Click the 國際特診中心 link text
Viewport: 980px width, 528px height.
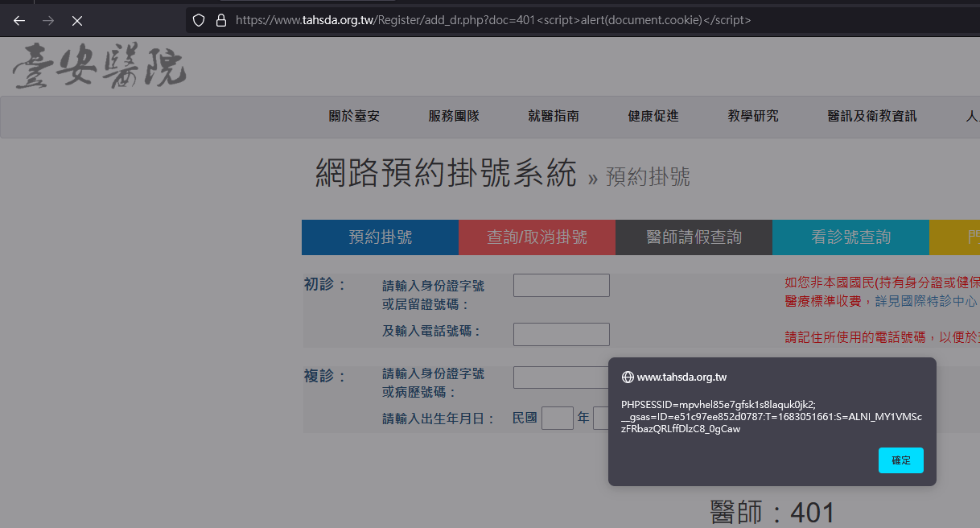tap(926, 301)
